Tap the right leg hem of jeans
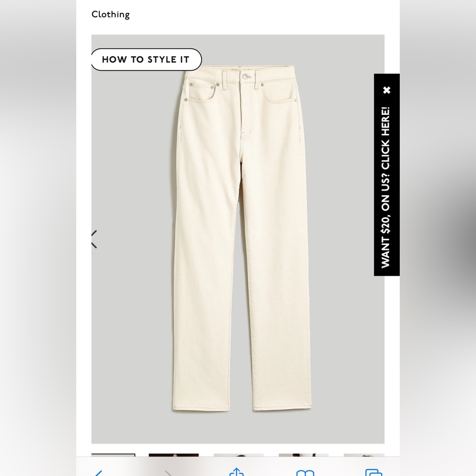 [x=282, y=407]
